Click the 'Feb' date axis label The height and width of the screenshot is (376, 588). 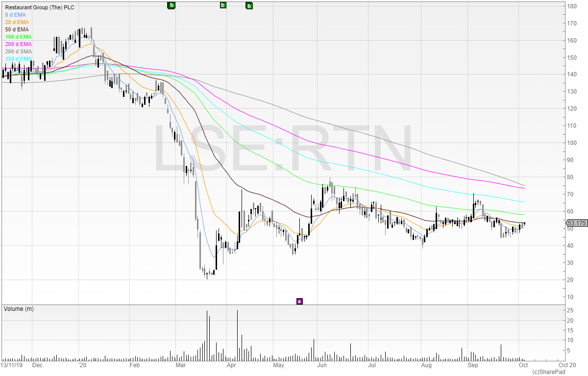(135, 365)
